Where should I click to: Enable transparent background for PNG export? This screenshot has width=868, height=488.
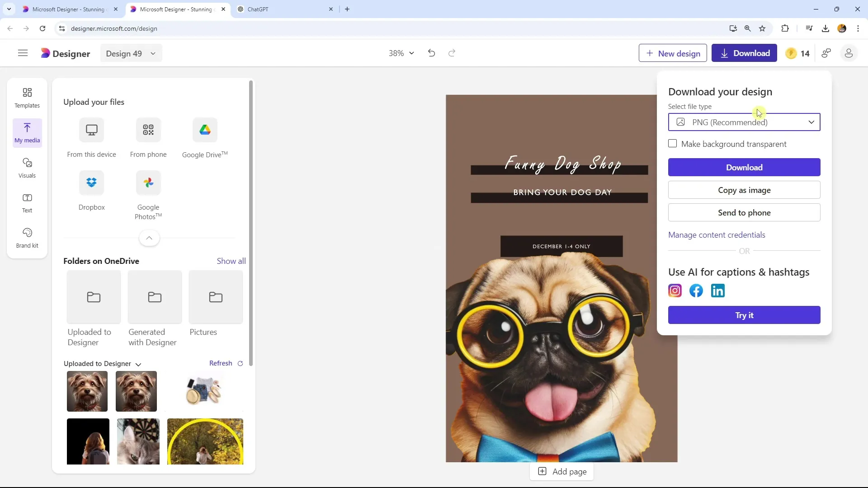click(x=672, y=144)
